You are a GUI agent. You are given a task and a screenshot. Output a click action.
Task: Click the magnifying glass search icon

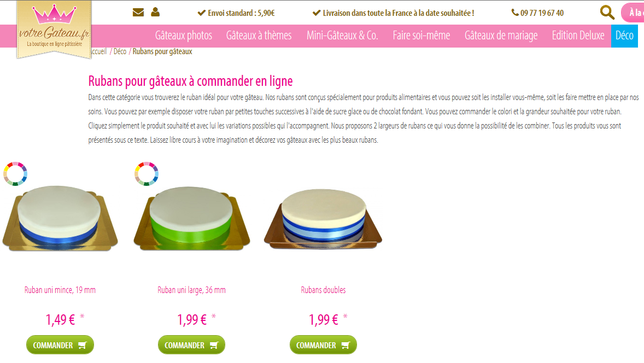[607, 13]
